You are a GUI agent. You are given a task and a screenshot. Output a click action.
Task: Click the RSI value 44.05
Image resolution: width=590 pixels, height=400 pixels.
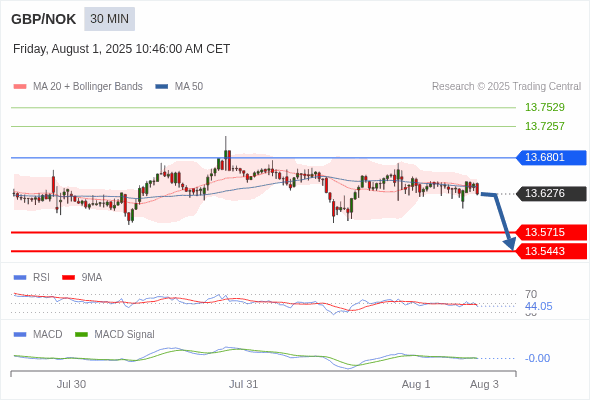tap(539, 306)
